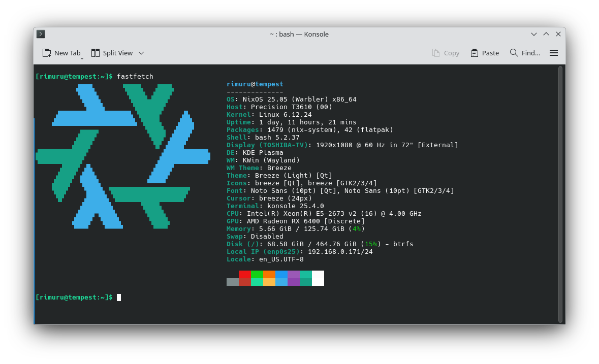Click the Konsole app icon in title bar
Image resolution: width=599 pixels, height=364 pixels.
point(41,34)
